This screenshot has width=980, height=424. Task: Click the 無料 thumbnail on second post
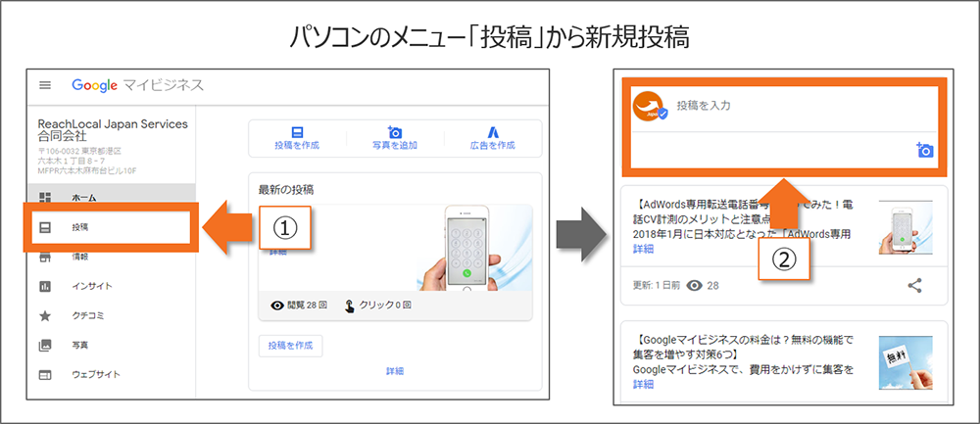click(x=906, y=363)
